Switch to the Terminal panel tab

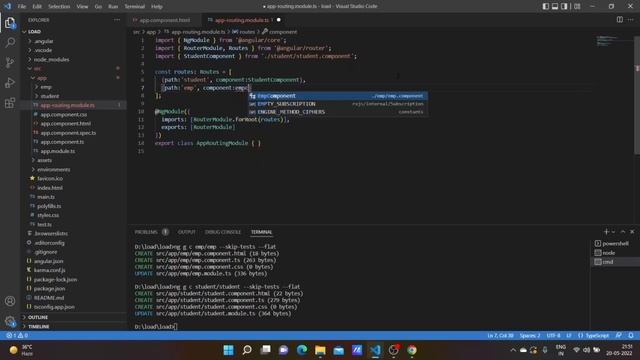(x=261, y=232)
